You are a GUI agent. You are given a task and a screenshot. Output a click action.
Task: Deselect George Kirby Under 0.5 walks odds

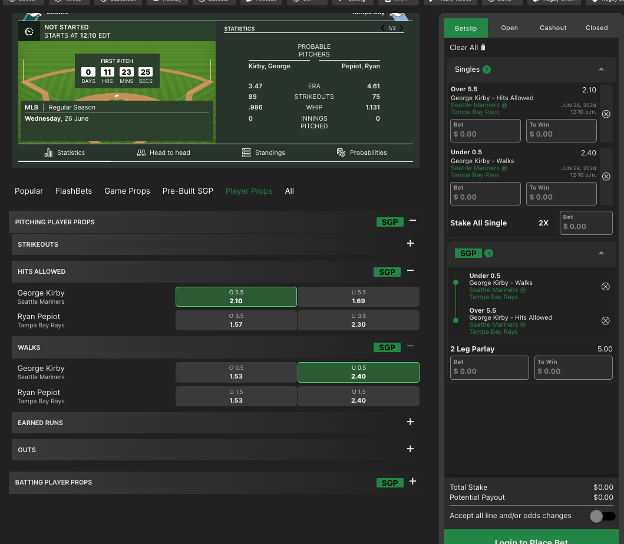point(358,373)
